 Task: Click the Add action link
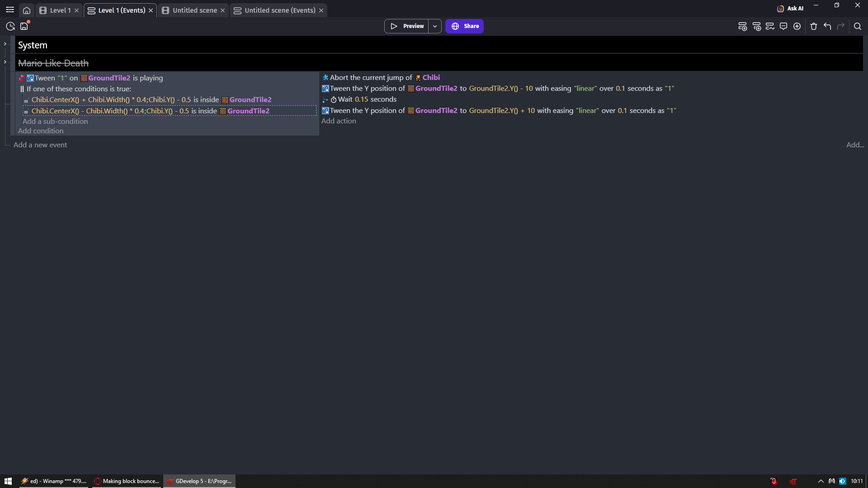(x=339, y=121)
